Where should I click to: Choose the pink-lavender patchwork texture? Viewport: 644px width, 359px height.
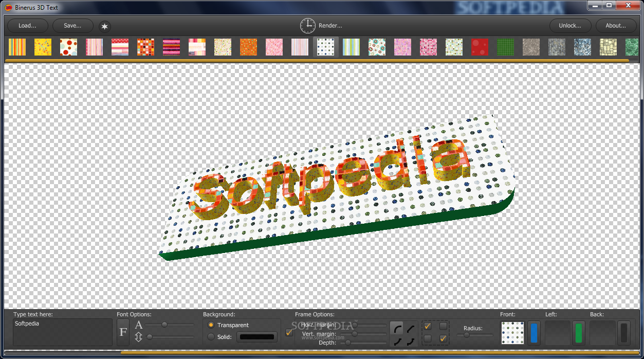tap(402, 47)
